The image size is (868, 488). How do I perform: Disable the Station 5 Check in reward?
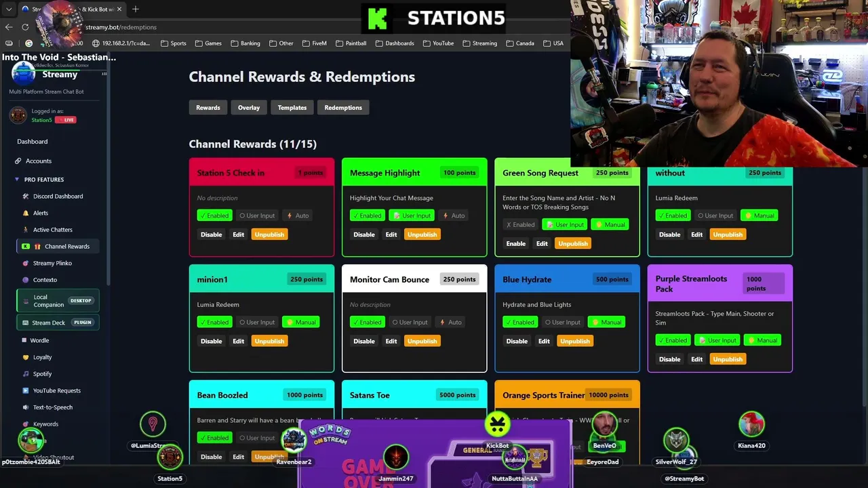211,235
